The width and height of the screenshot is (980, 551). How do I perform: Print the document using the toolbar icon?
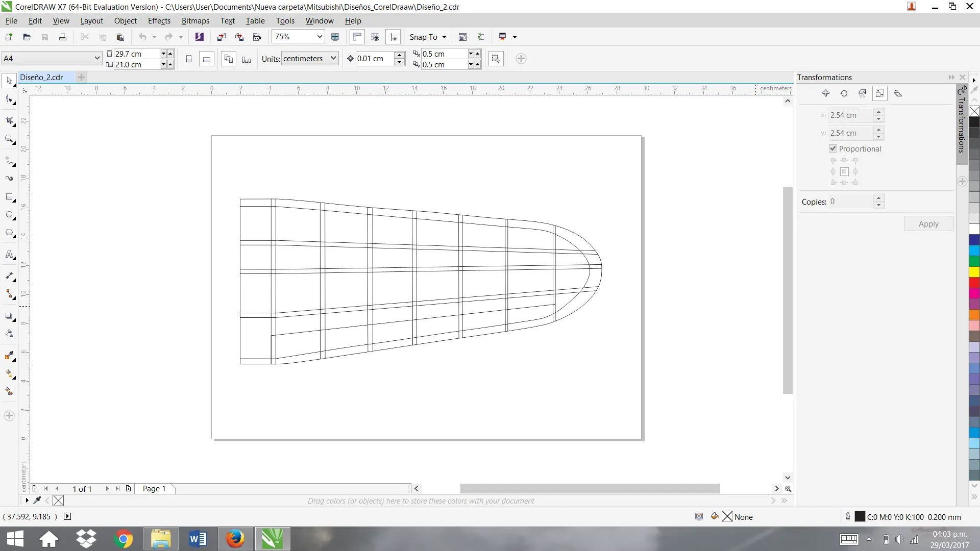(62, 37)
